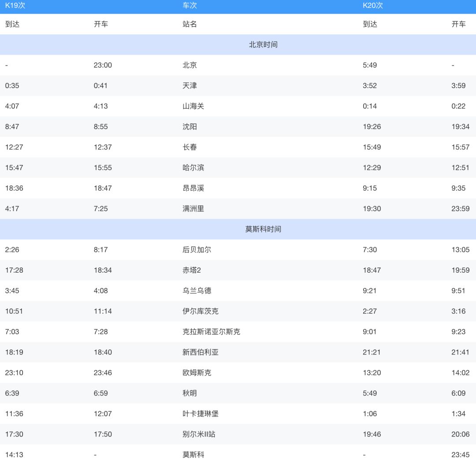476x462 pixels.
Task: Click the 叶卡捷琳堡 station name
Action: (x=200, y=414)
